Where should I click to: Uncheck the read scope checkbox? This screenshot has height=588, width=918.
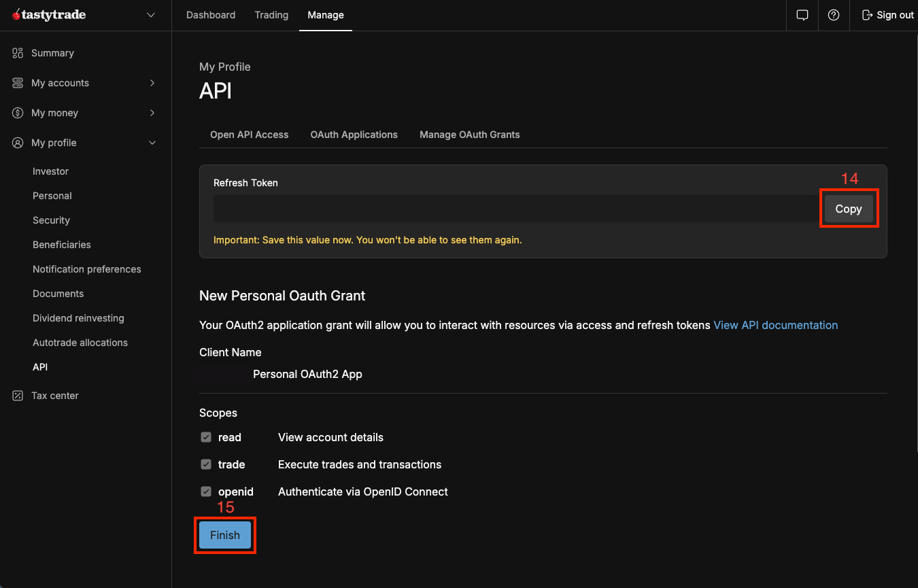(x=206, y=437)
